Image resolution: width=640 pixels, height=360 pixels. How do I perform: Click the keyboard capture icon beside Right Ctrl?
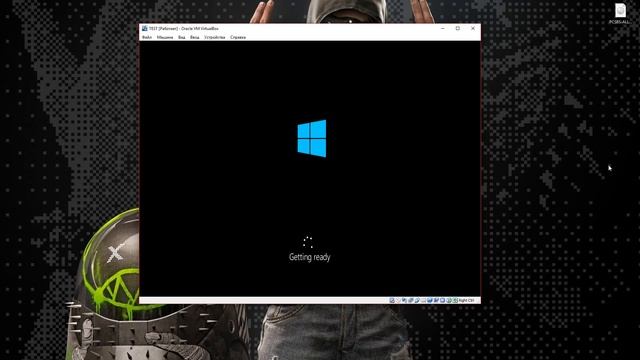click(x=455, y=300)
